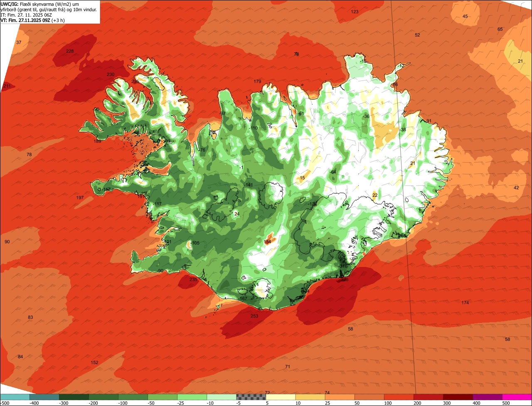Click the map value 197

[80, 198]
